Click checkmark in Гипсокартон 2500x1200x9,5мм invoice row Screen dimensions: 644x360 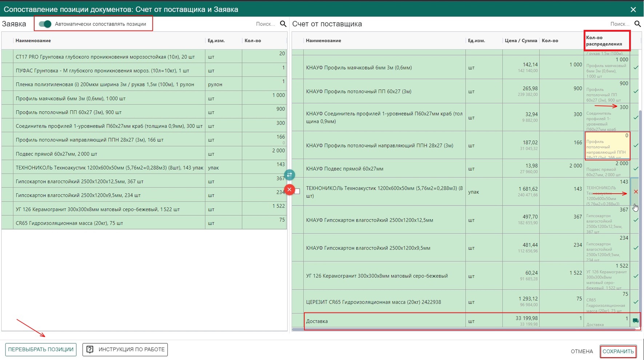coord(636,248)
